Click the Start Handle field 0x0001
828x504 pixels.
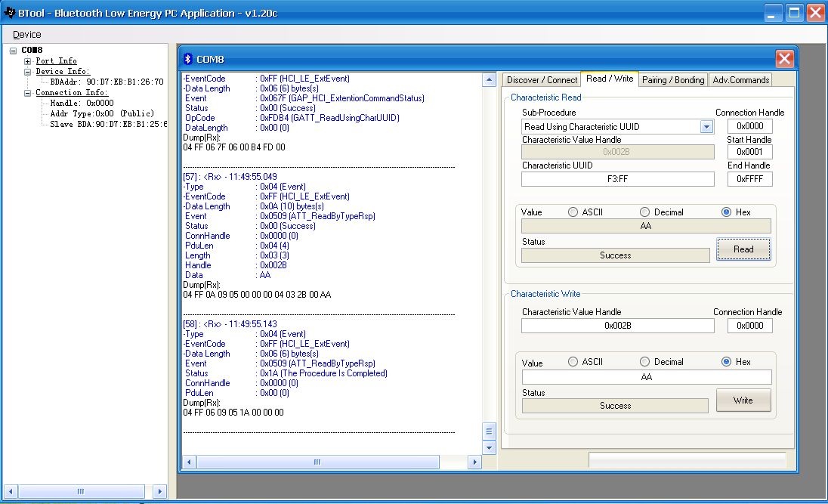(750, 152)
